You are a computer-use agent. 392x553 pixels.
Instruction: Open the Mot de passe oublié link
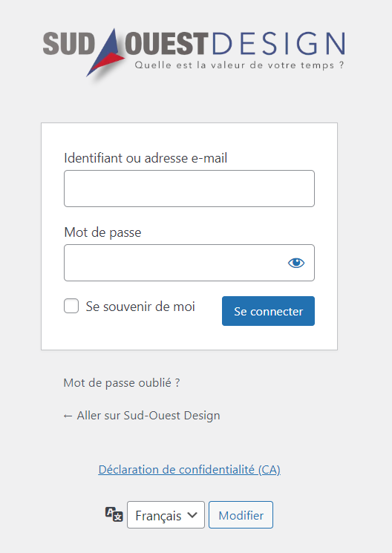pyautogui.click(x=122, y=383)
